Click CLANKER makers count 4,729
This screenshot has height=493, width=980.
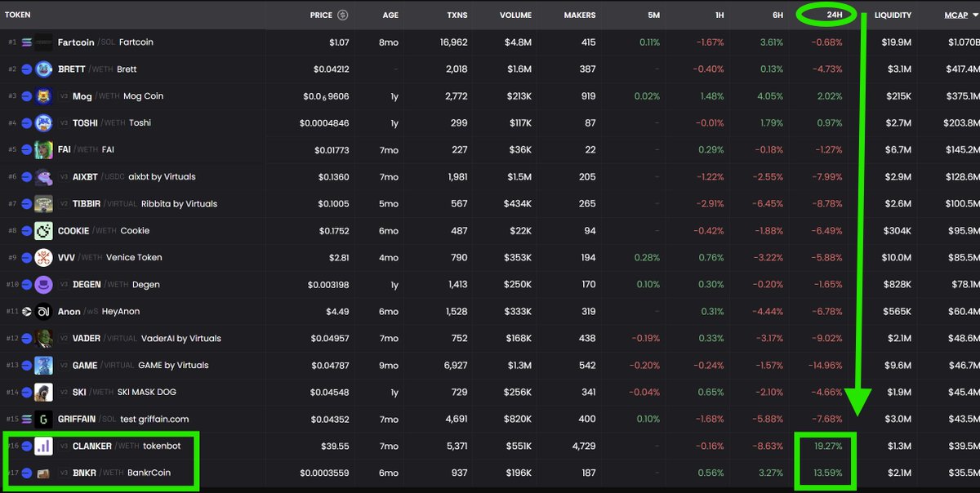(582, 446)
